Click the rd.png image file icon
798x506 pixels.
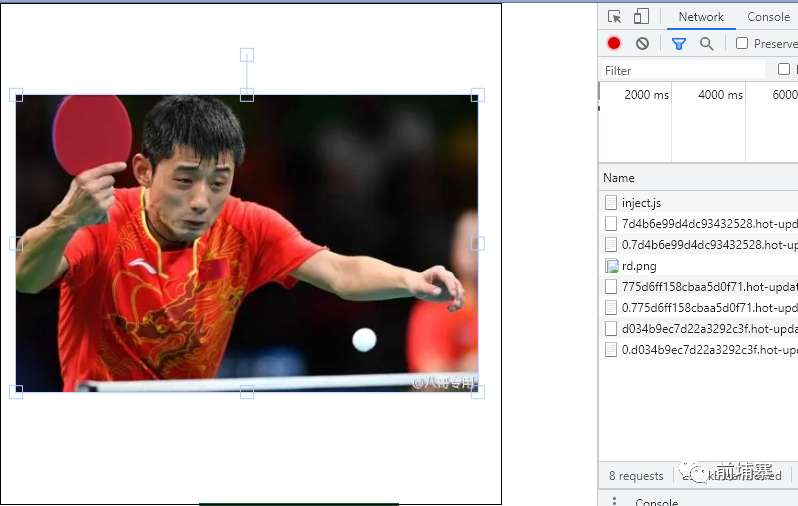(x=611, y=266)
